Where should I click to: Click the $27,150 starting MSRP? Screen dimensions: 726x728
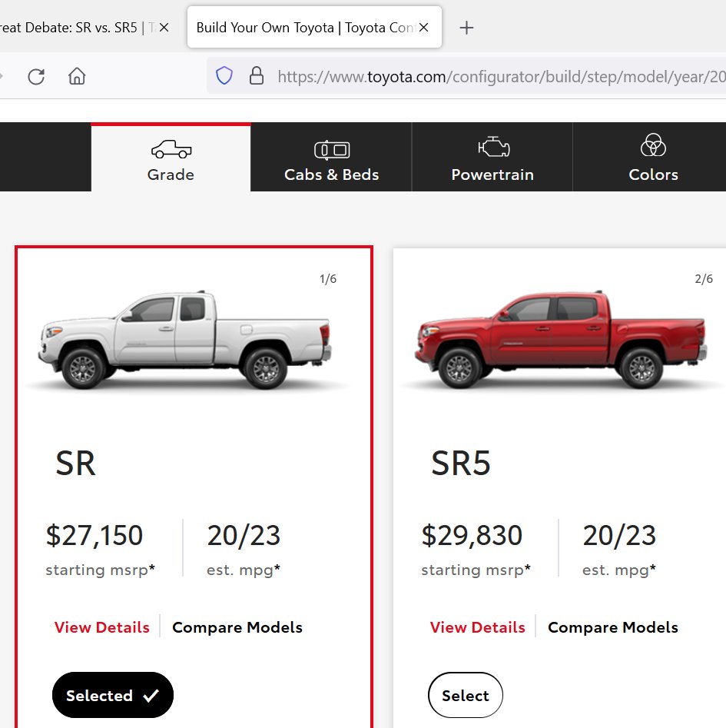(94, 535)
